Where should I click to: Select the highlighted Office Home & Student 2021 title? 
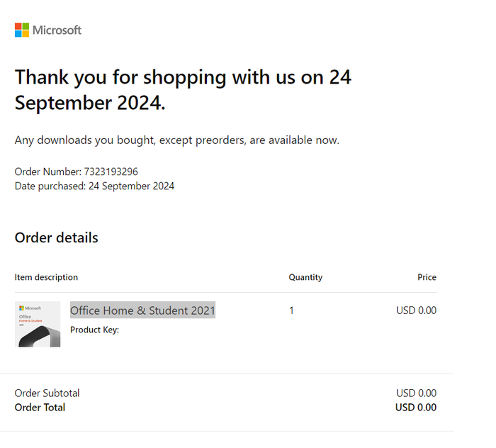(x=142, y=310)
